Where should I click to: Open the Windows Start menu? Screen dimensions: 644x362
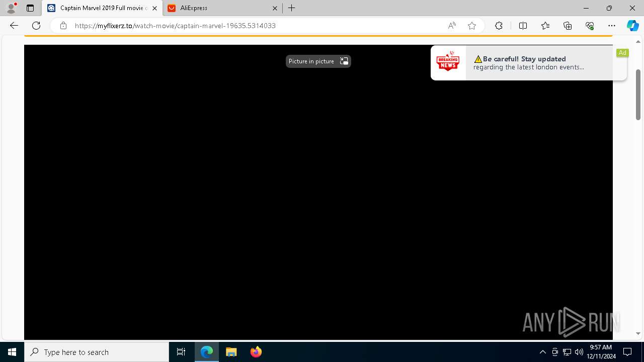pyautogui.click(x=12, y=352)
